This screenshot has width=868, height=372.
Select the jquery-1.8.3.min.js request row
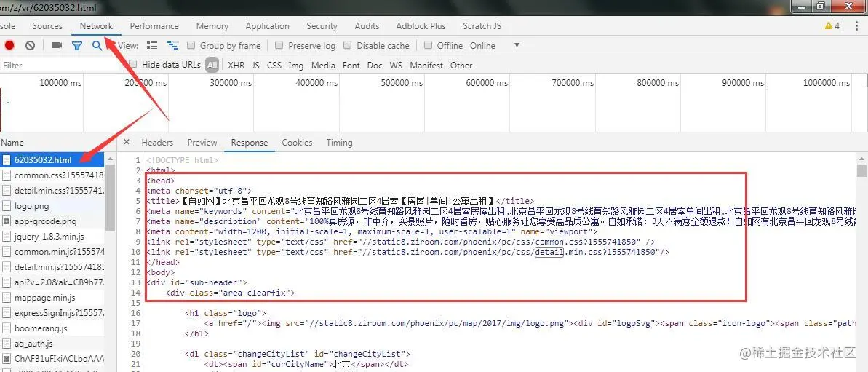click(52, 237)
